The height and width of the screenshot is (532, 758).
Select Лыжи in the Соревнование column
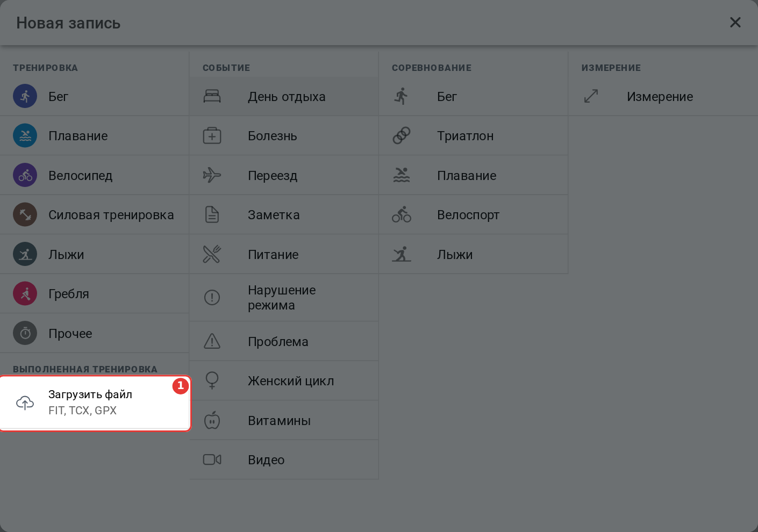pyautogui.click(x=474, y=254)
